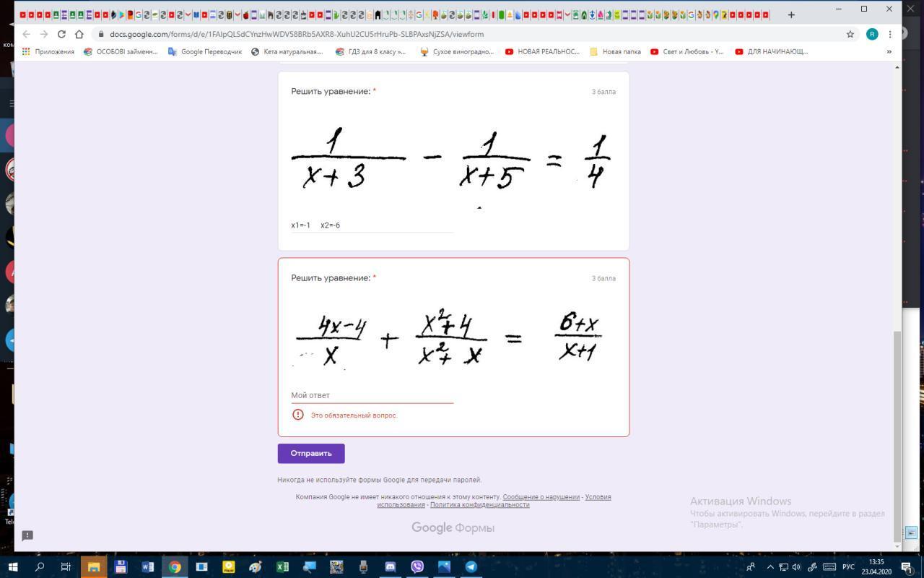Open the Windows notification center
The width and height of the screenshot is (924, 578).
pos(907,567)
